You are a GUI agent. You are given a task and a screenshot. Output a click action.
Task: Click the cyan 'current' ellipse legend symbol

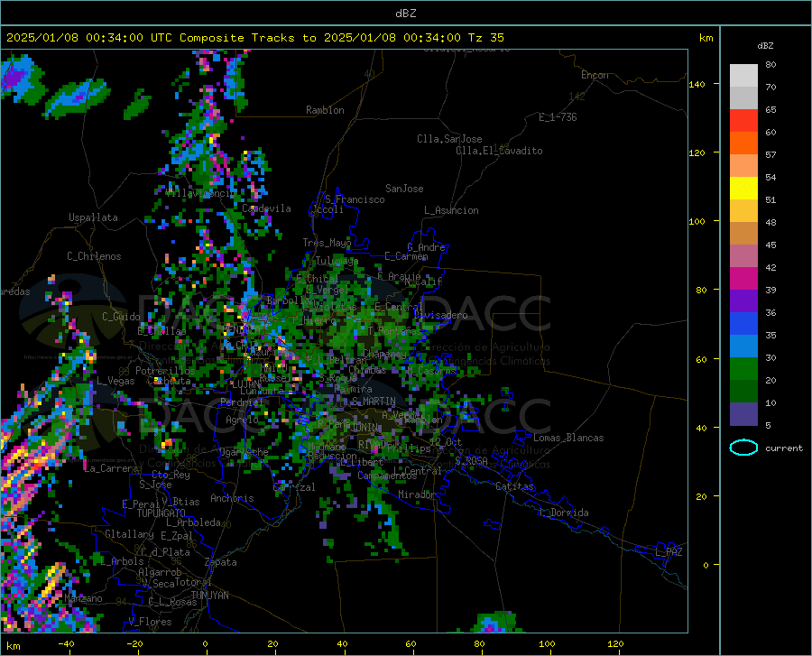point(743,448)
